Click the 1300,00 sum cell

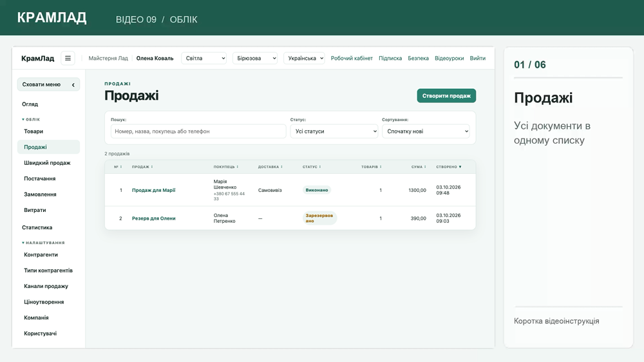click(417, 190)
